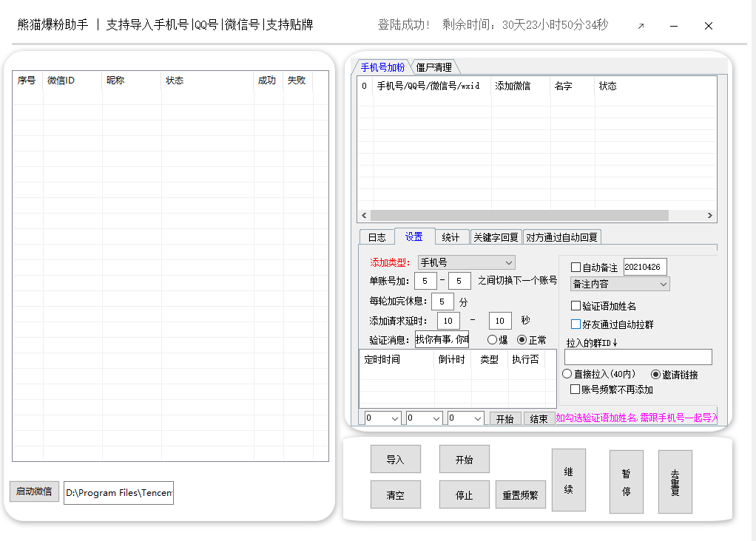Click the timer 结束 button

point(539,418)
